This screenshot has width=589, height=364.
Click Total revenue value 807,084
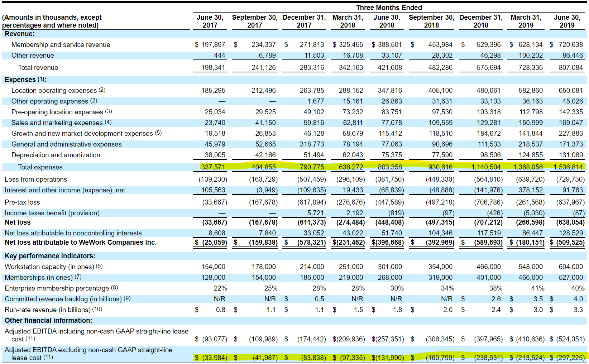[x=571, y=68]
